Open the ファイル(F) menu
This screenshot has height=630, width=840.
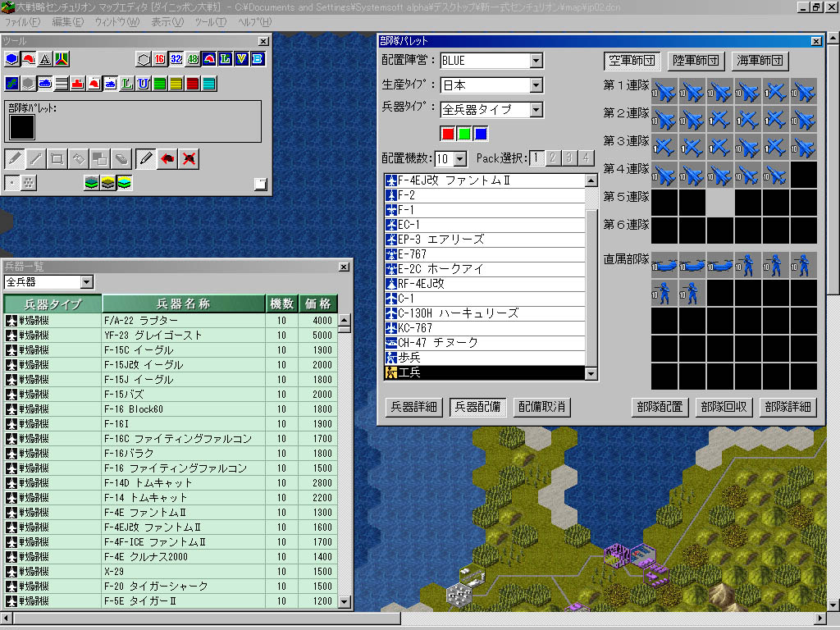tap(22, 21)
